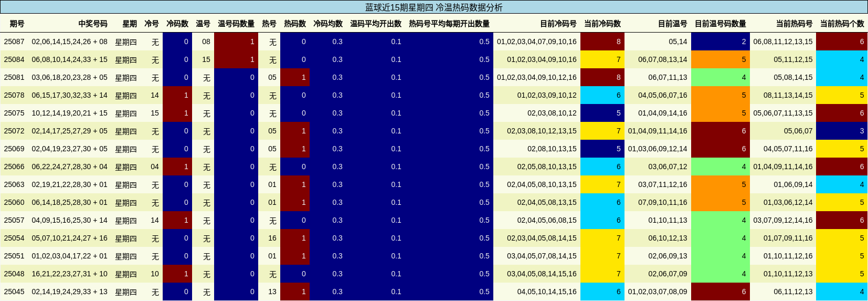868x301 pixels.
Task: Click current hot codes 06,11,12,13 in row 25045
Action: pyautogui.click(x=793, y=292)
